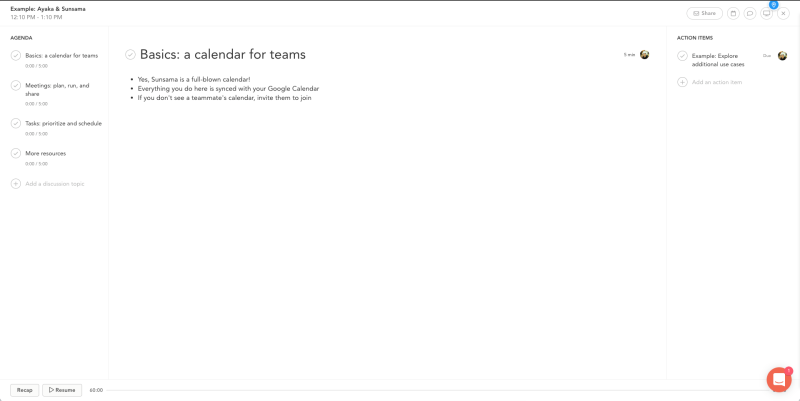Click the 'Add a discussion topic' field
The height and width of the screenshot is (401, 800).
pos(55,184)
